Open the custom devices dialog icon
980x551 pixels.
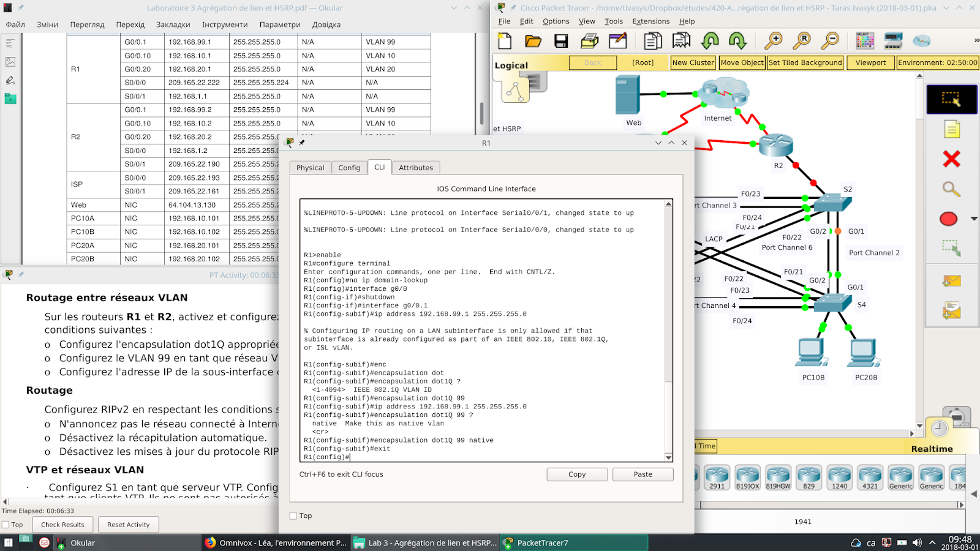pyautogui.click(x=893, y=41)
